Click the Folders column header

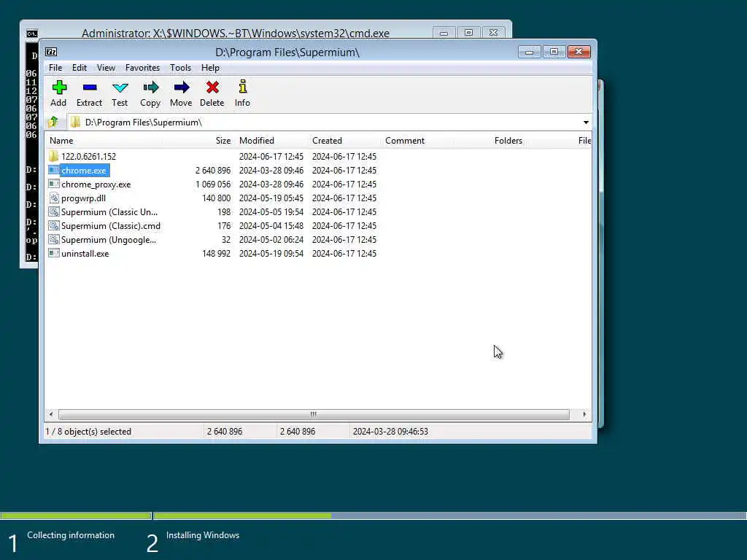pos(490,141)
